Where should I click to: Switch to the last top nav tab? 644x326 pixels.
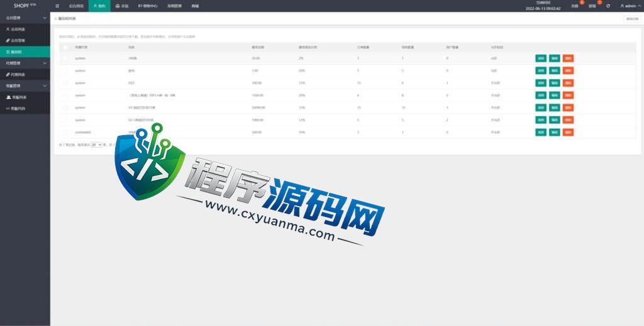pos(195,6)
